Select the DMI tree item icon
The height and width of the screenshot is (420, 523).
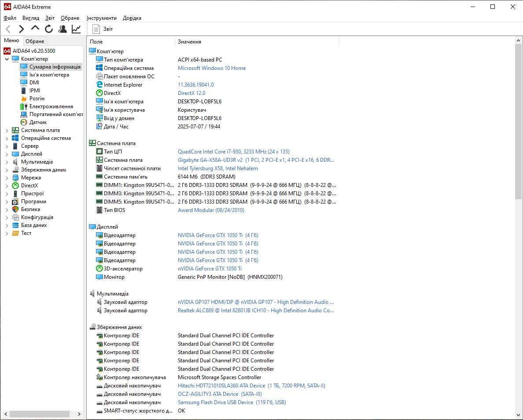pyautogui.click(x=24, y=83)
